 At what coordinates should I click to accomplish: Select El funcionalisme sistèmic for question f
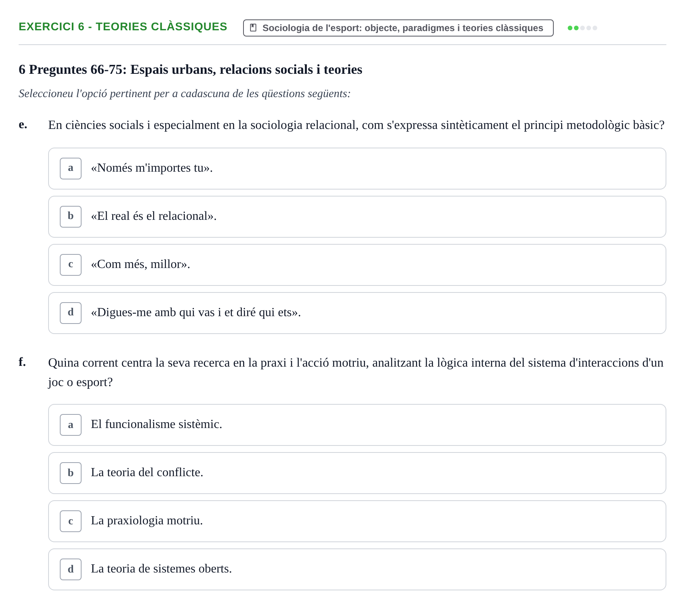(x=357, y=425)
